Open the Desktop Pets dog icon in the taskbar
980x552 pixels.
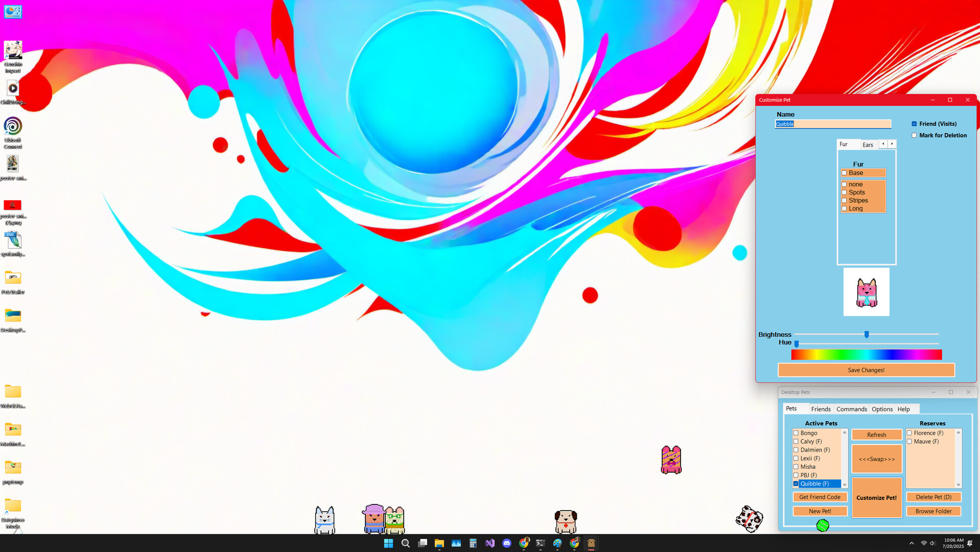point(591,543)
